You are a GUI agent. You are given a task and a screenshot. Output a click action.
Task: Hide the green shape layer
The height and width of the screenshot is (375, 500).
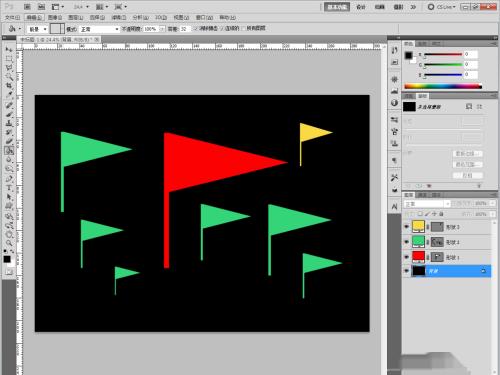click(x=406, y=242)
